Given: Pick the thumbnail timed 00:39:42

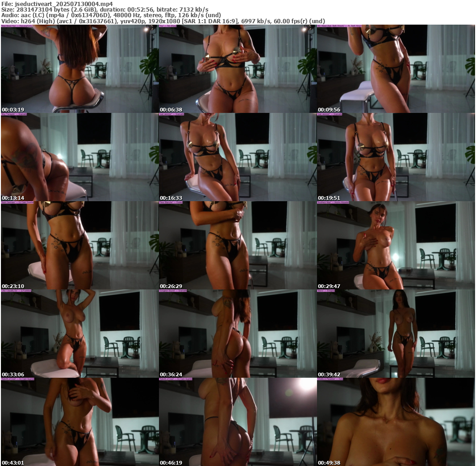Looking at the screenshot, I should [396, 334].
